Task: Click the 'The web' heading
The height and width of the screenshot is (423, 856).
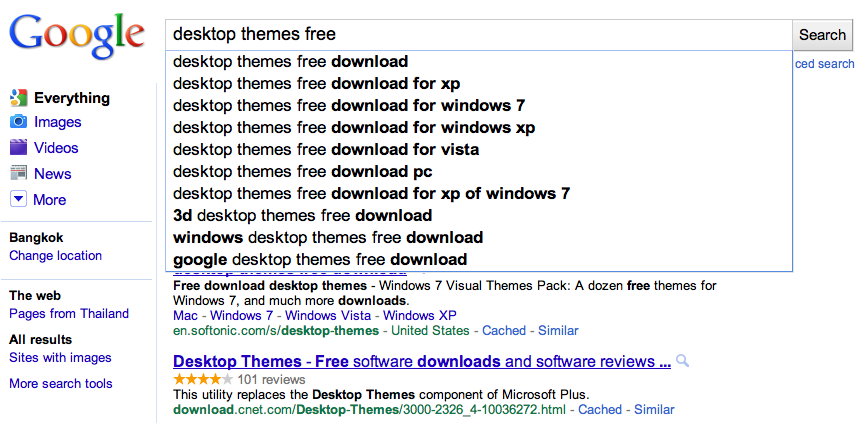Action: (35, 296)
